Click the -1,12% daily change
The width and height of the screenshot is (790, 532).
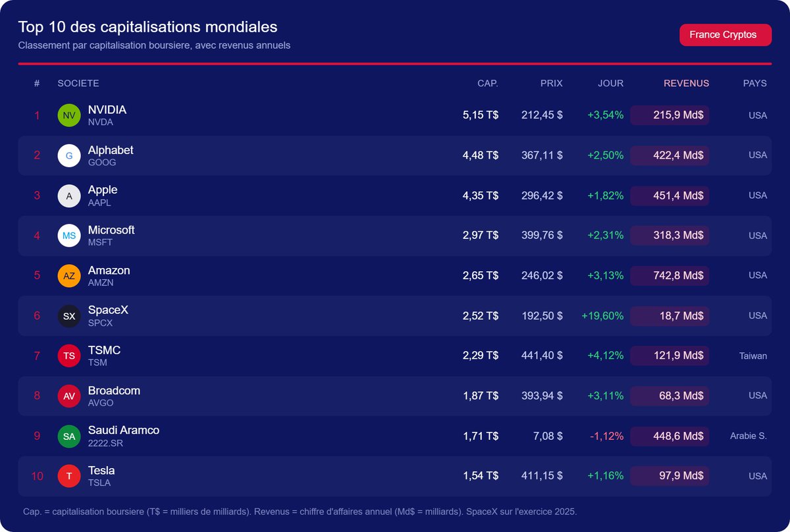click(606, 436)
